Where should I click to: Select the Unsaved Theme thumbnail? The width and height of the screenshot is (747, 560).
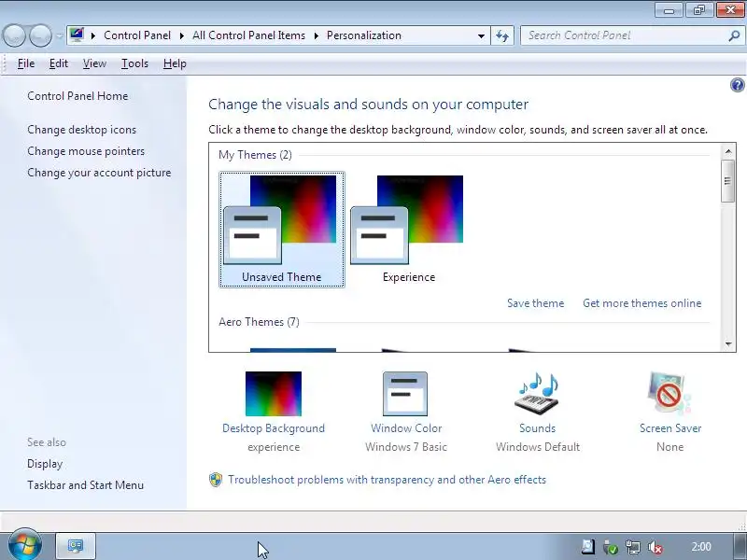pyautogui.click(x=282, y=230)
